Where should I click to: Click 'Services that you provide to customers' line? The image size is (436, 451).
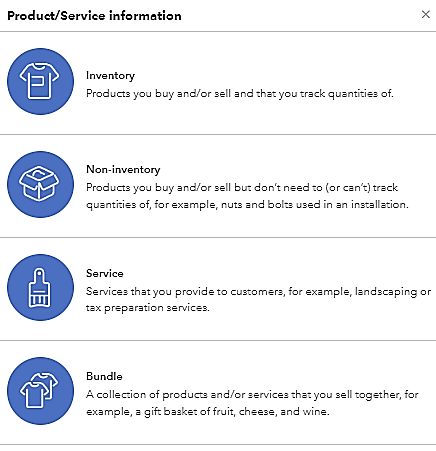click(x=258, y=292)
